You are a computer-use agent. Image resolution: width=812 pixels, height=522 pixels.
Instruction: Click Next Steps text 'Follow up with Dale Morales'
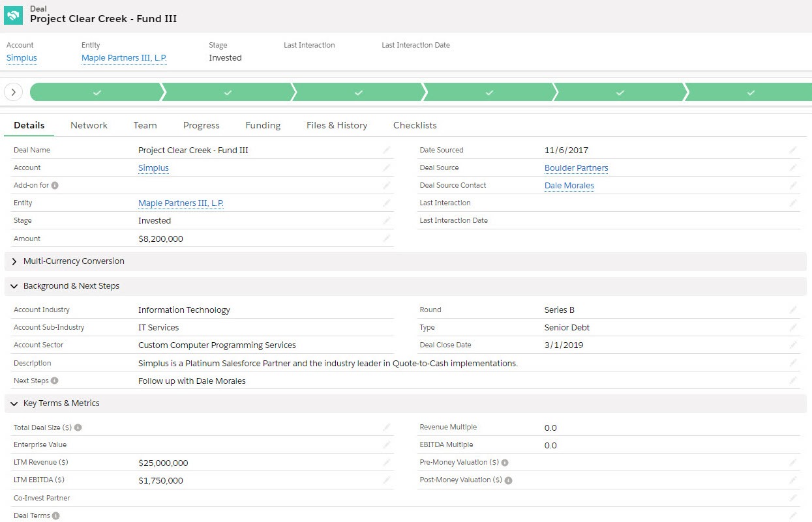pos(192,381)
